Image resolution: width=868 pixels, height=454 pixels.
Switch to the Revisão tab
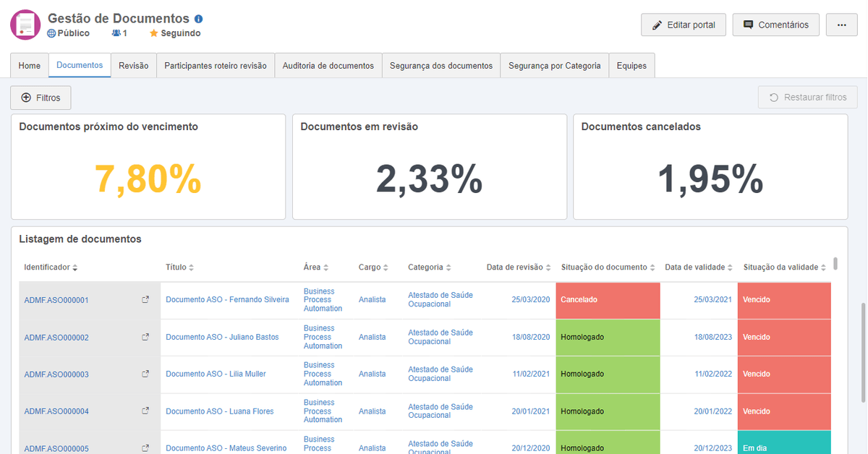[133, 66]
